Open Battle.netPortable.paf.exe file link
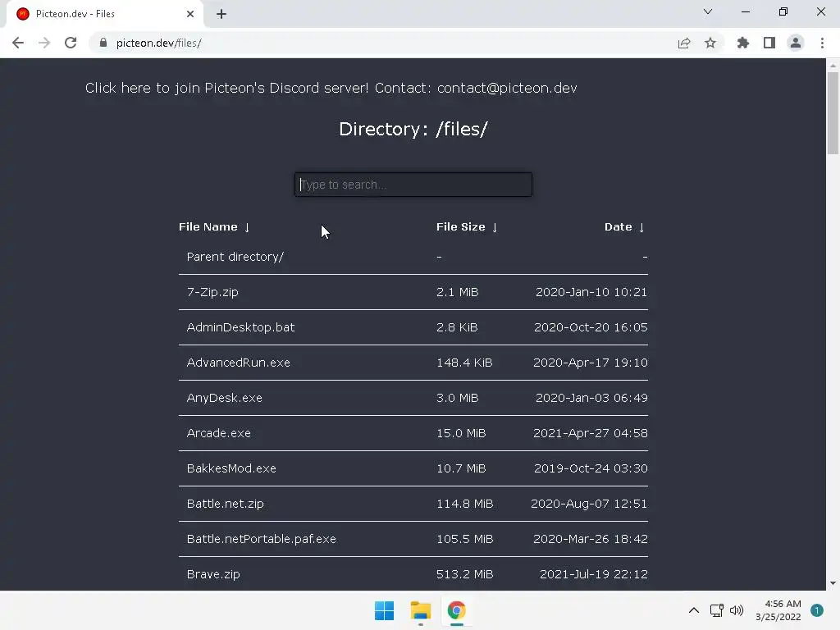This screenshot has width=840, height=630. (262, 539)
